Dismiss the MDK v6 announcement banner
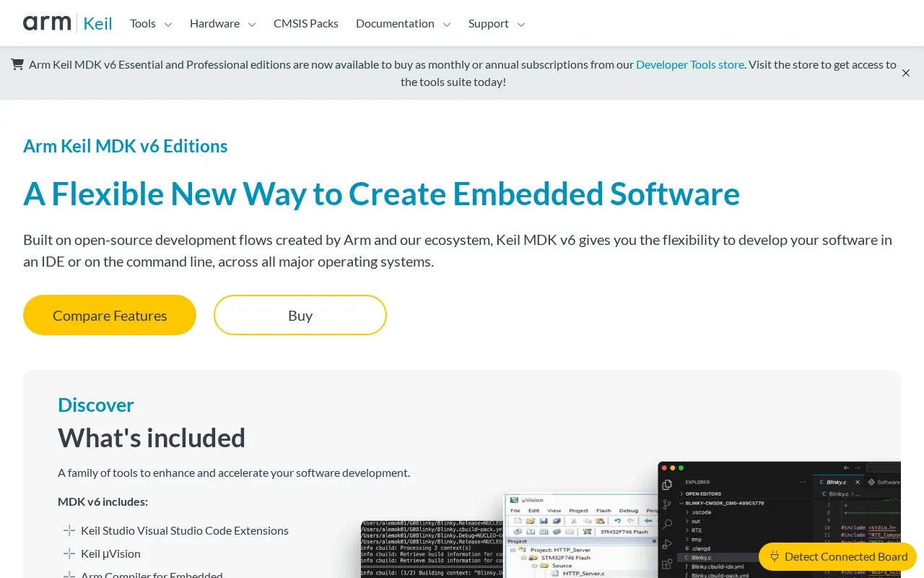 click(906, 73)
